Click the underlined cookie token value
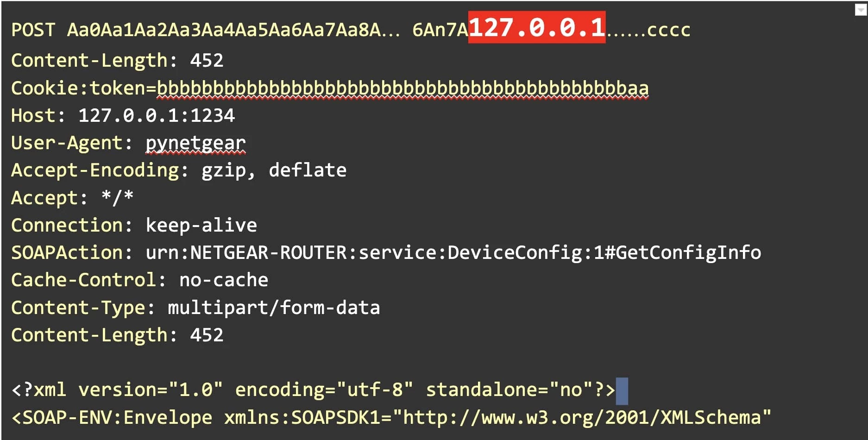This screenshot has height=440, width=868. point(403,88)
